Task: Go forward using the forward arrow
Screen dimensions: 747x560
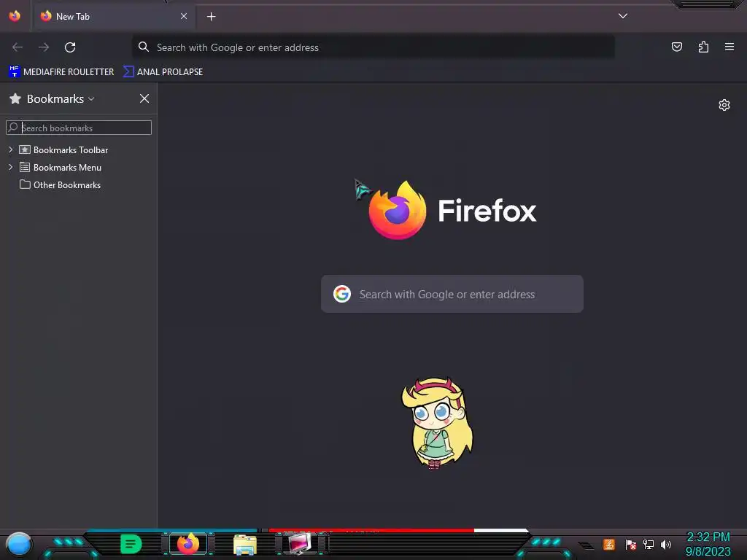Action: coord(44,47)
